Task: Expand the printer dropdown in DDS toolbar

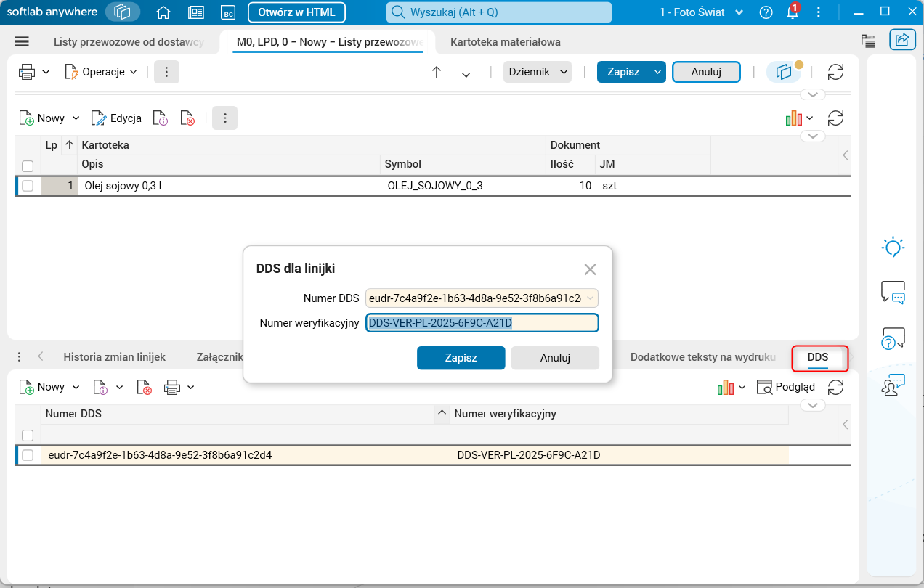Action: point(191,388)
